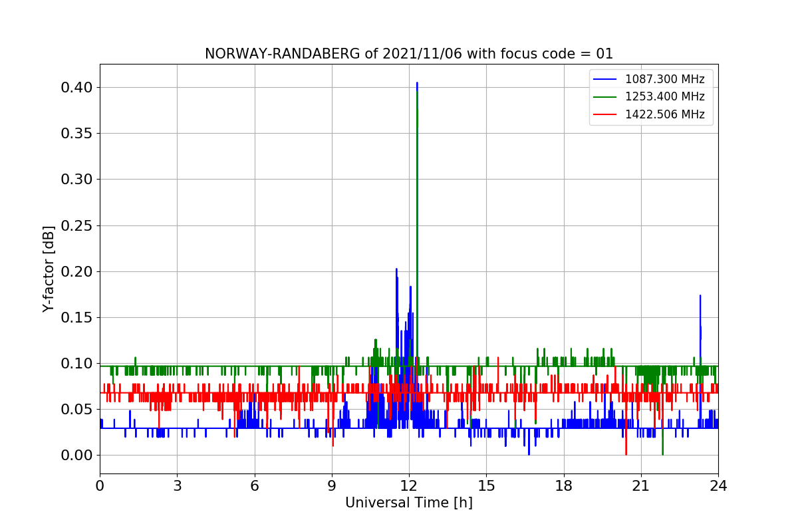
Task: Click x-axis tick label 18
Action: 564,485
